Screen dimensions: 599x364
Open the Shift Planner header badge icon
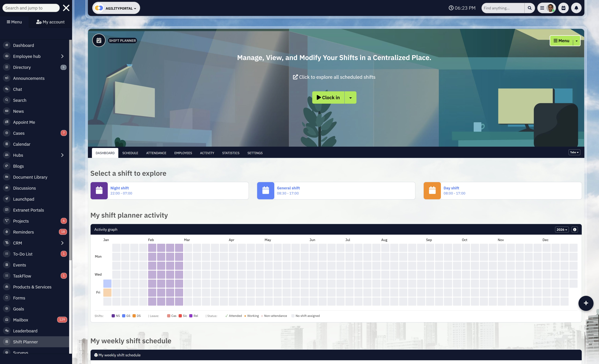pyautogui.click(x=99, y=40)
